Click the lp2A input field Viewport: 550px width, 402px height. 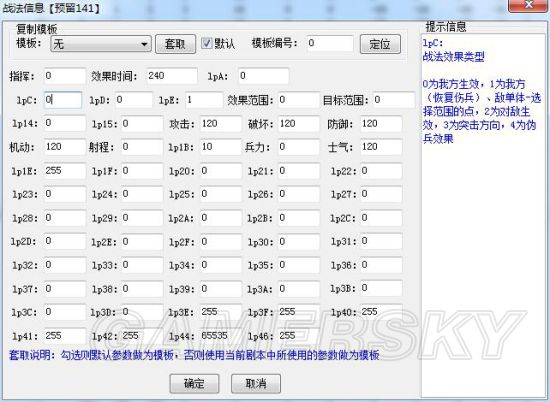click(x=221, y=218)
